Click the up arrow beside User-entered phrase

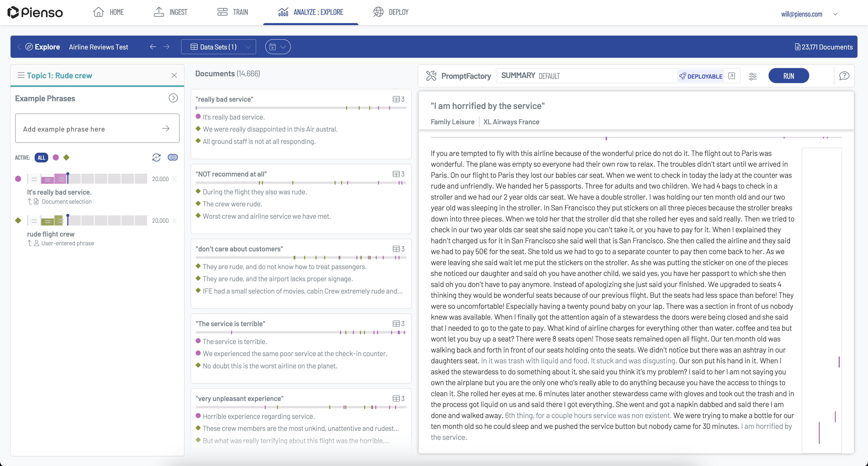30,243
